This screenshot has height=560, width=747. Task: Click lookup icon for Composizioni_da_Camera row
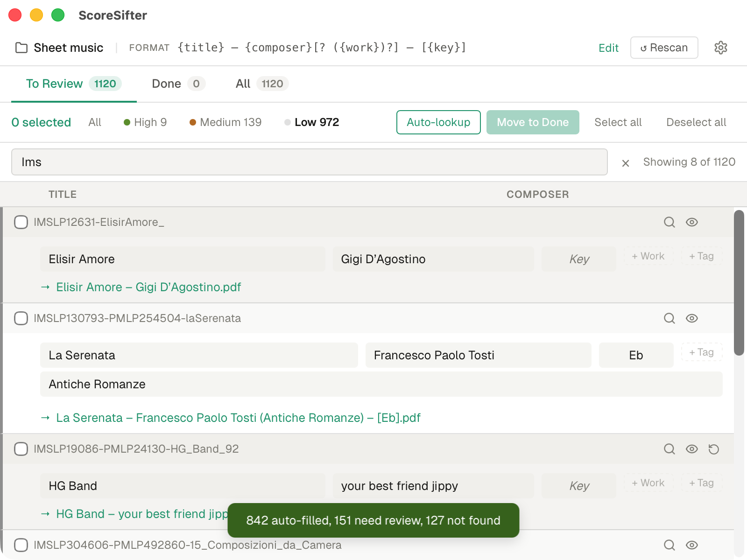(669, 545)
